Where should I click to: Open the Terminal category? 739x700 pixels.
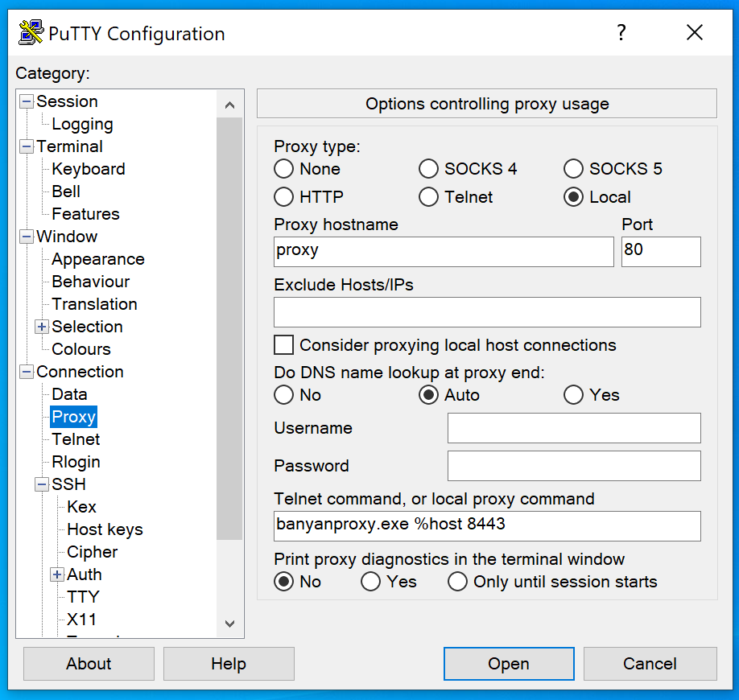pyautogui.click(x=70, y=146)
